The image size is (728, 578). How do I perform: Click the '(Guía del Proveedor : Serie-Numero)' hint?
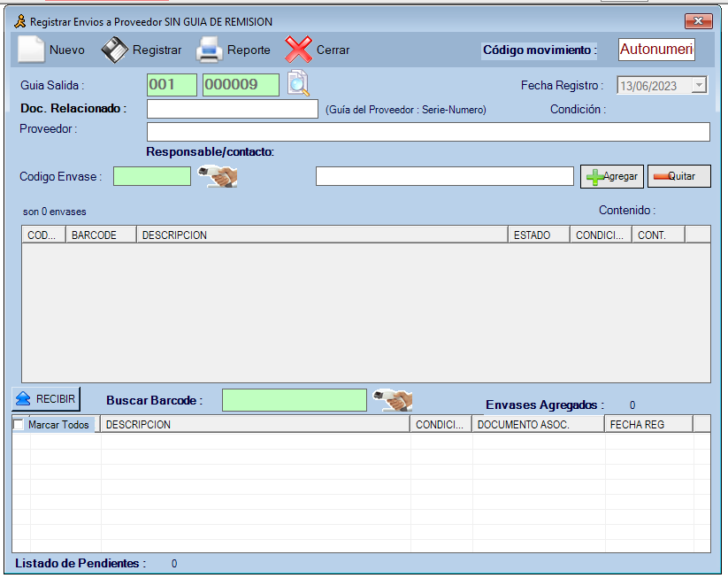(x=406, y=110)
